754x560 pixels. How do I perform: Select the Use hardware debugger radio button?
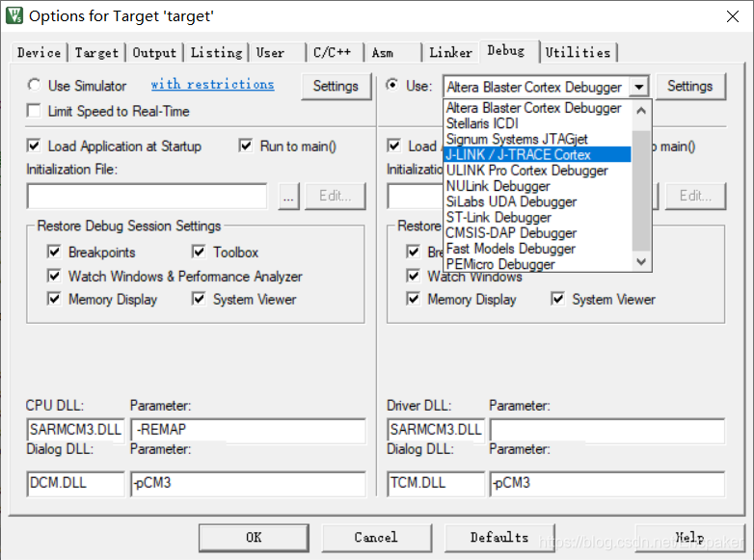click(x=392, y=85)
